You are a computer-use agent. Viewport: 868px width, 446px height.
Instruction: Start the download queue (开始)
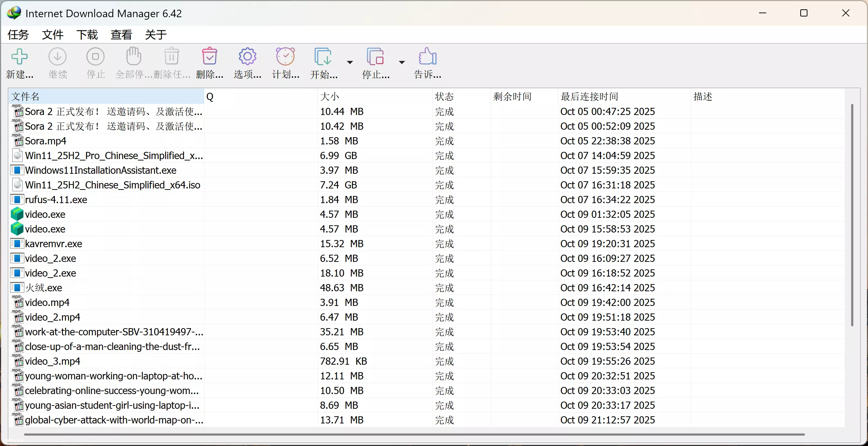click(323, 63)
